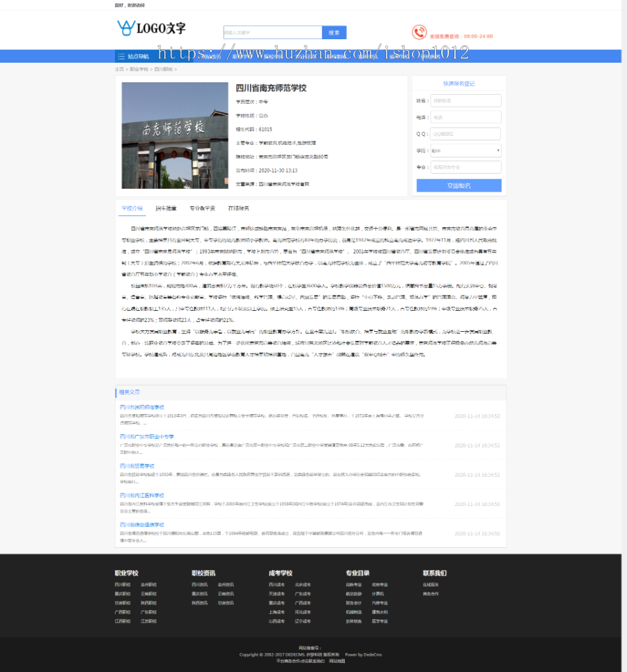The image size is (627, 672).
Task: Switch to the 专业&学费 tab
Action: pyautogui.click(x=202, y=208)
